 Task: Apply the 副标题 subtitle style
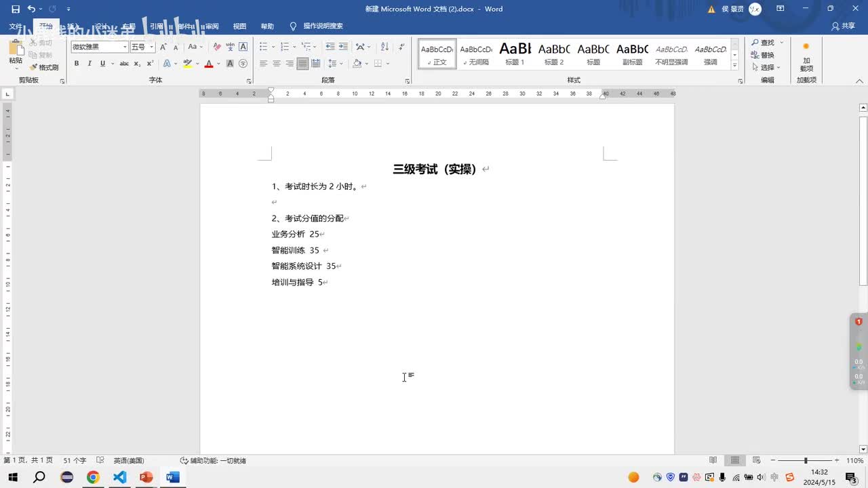pyautogui.click(x=632, y=54)
